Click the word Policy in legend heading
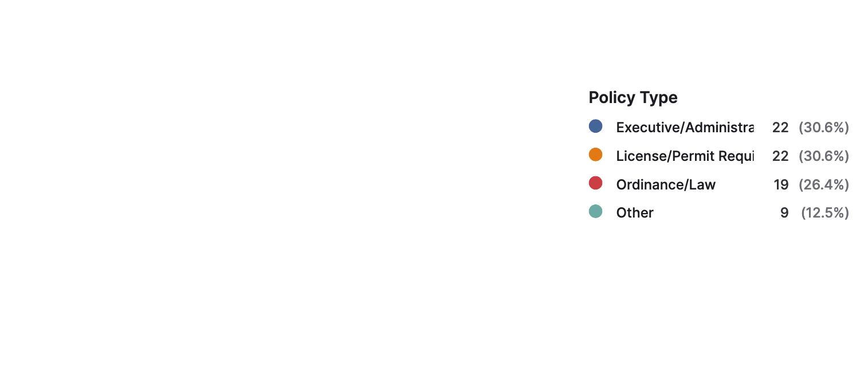Screen dimensions: 868x391 coord(611,98)
